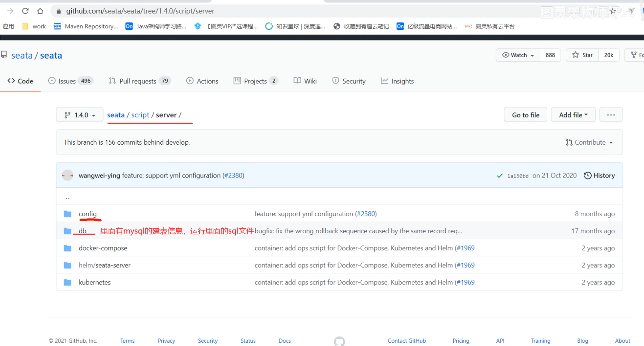Bookmark this page with the star icon

[612, 11]
